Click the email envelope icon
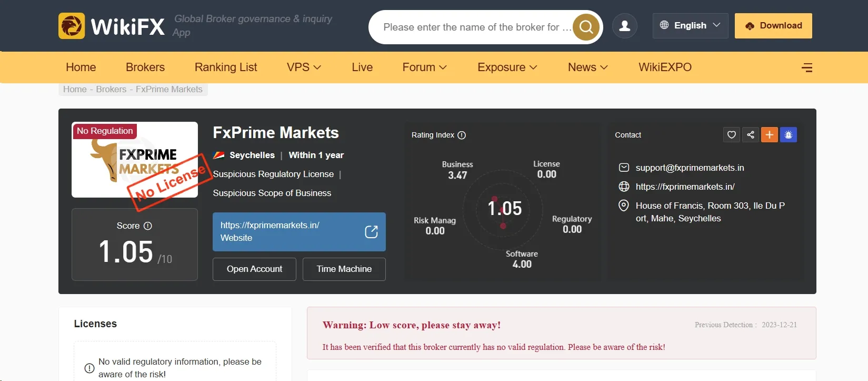The height and width of the screenshot is (381, 868). click(624, 168)
